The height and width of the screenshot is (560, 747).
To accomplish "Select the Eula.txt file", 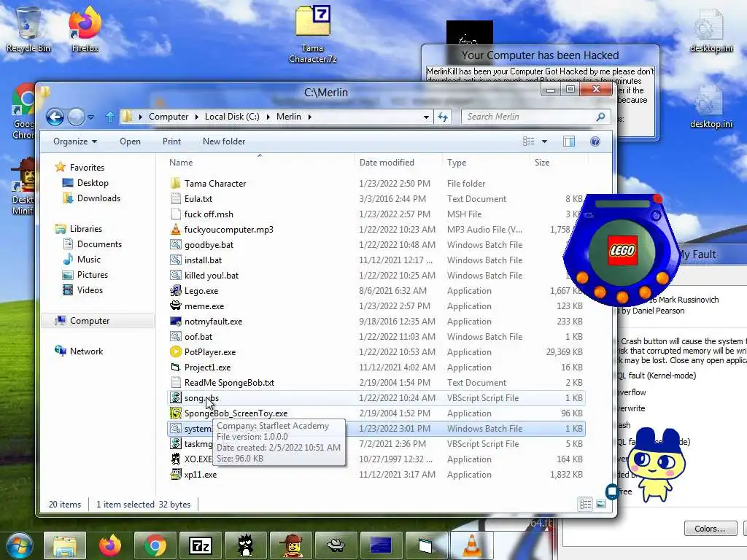I will coord(198,198).
